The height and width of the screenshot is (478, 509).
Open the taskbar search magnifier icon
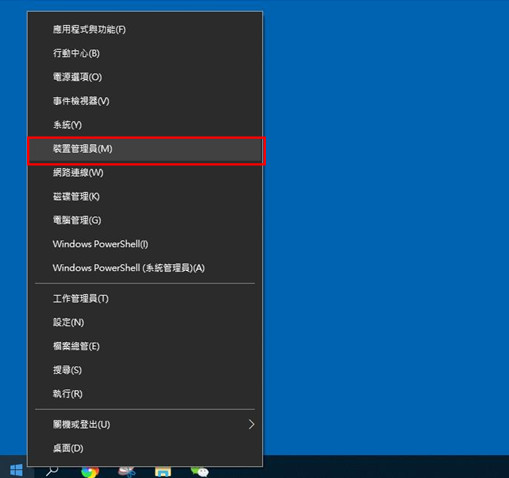[52, 471]
